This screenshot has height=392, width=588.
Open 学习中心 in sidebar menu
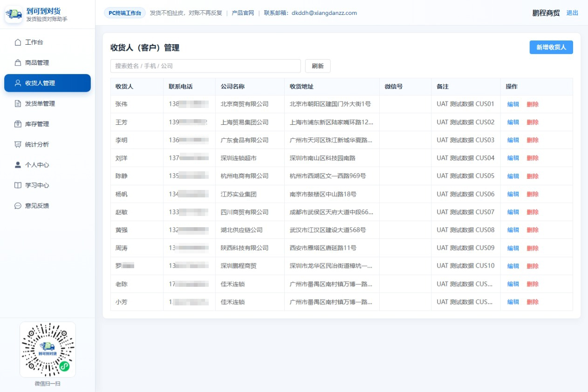[x=48, y=185]
